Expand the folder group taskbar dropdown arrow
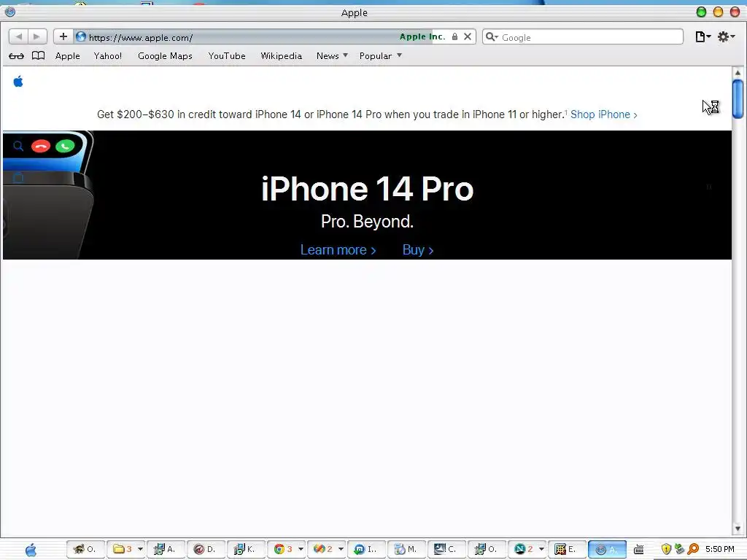Viewport: 747px width, 560px height. 140,550
